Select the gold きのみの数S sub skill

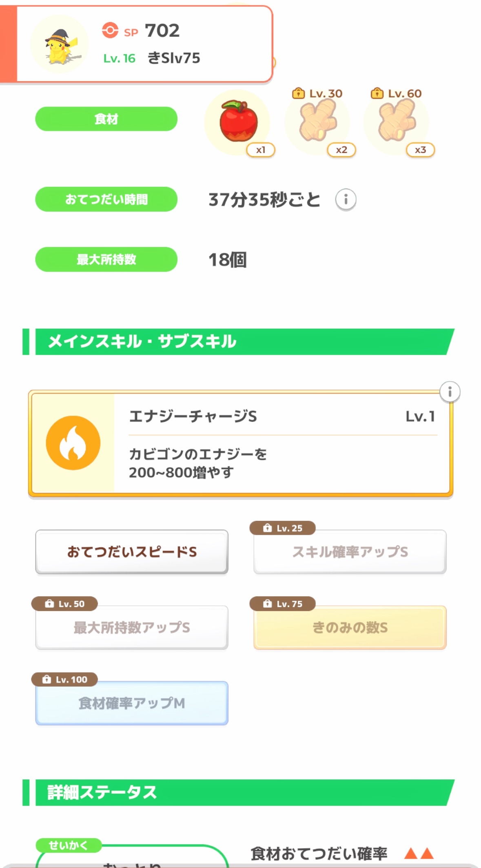point(350,627)
